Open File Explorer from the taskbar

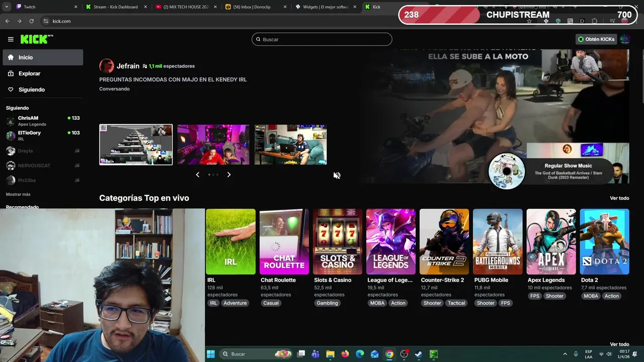click(330, 354)
